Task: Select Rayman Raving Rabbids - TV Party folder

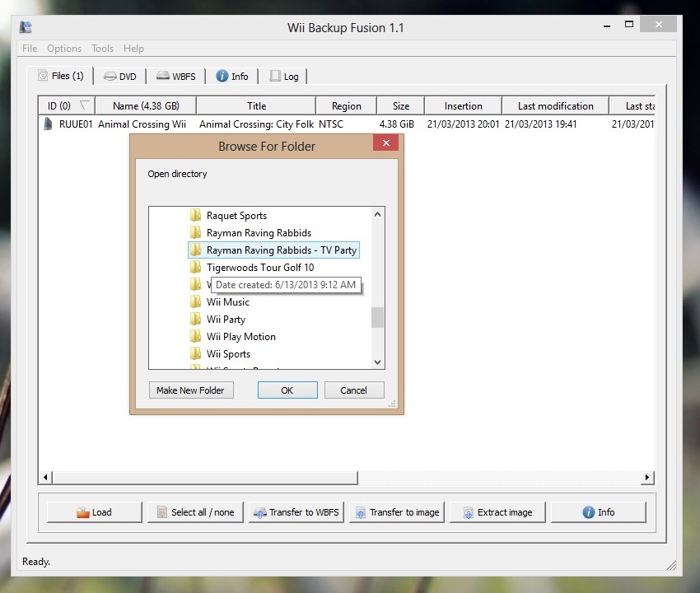Action: pos(273,250)
